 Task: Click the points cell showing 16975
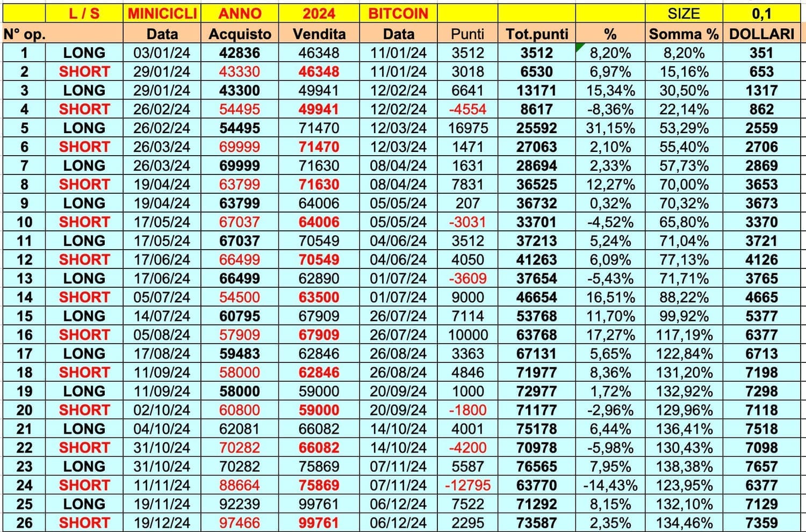467,128
